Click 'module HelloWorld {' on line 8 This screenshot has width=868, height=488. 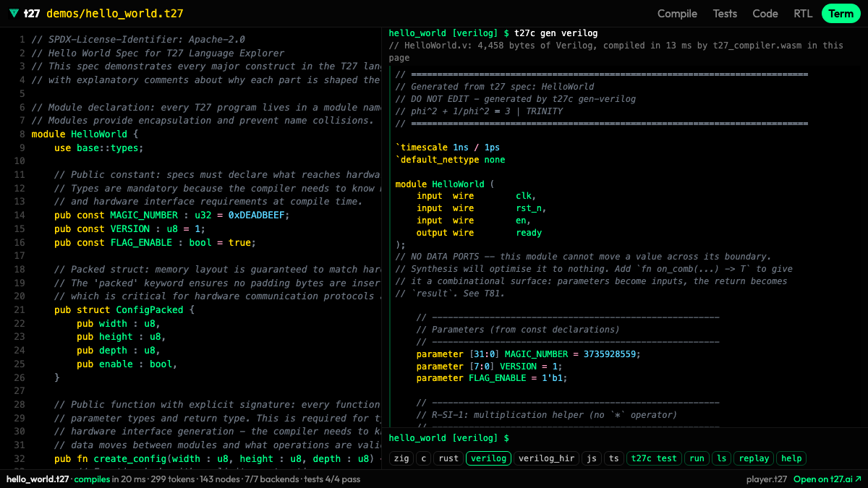point(85,134)
